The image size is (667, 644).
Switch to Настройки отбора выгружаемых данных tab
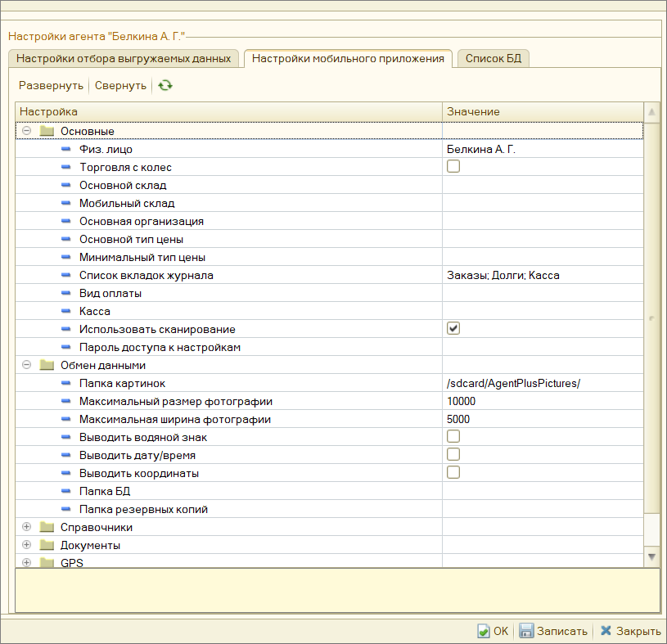[124, 58]
